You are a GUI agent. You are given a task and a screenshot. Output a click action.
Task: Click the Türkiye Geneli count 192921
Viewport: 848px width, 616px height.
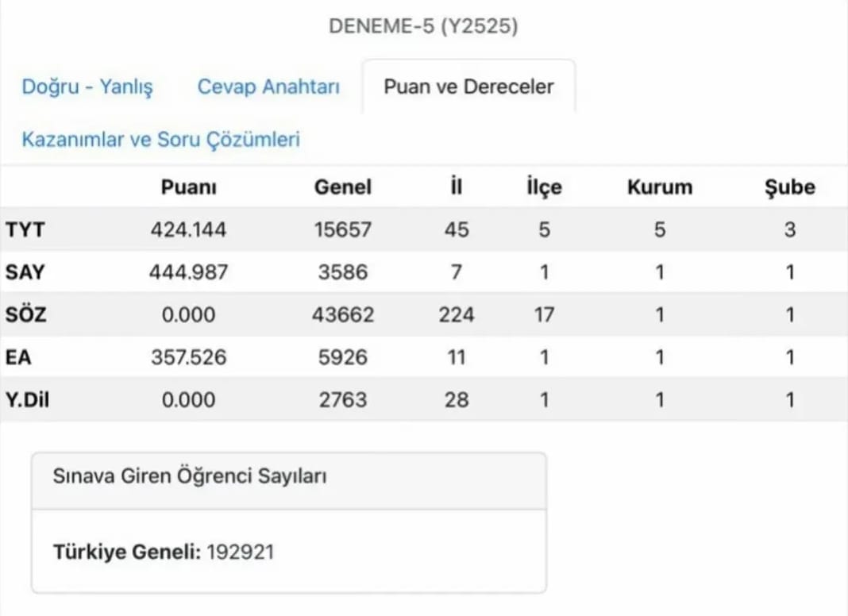[241, 552]
